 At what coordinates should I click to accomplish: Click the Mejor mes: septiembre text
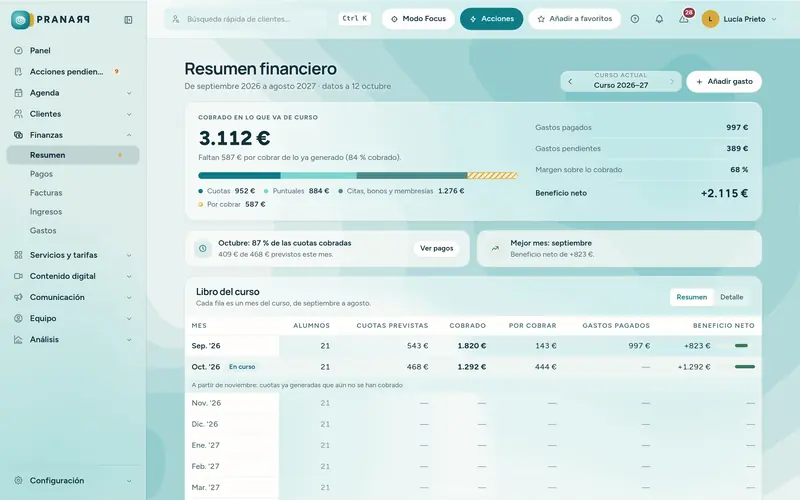(x=551, y=243)
